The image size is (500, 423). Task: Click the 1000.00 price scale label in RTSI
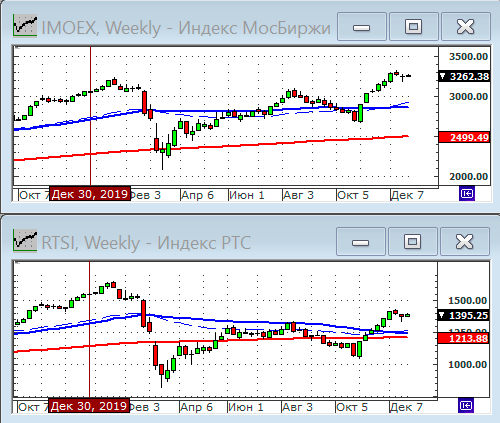pyautogui.click(x=467, y=365)
